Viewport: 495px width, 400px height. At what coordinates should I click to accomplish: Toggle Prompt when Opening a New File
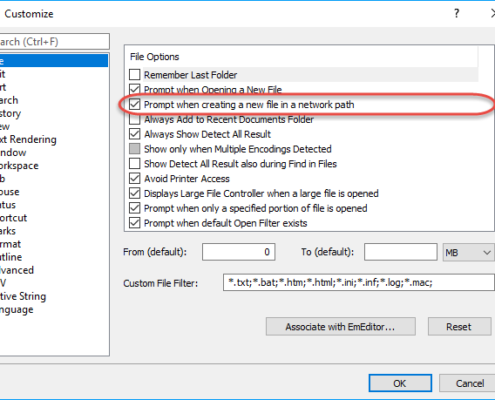[x=135, y=89]
